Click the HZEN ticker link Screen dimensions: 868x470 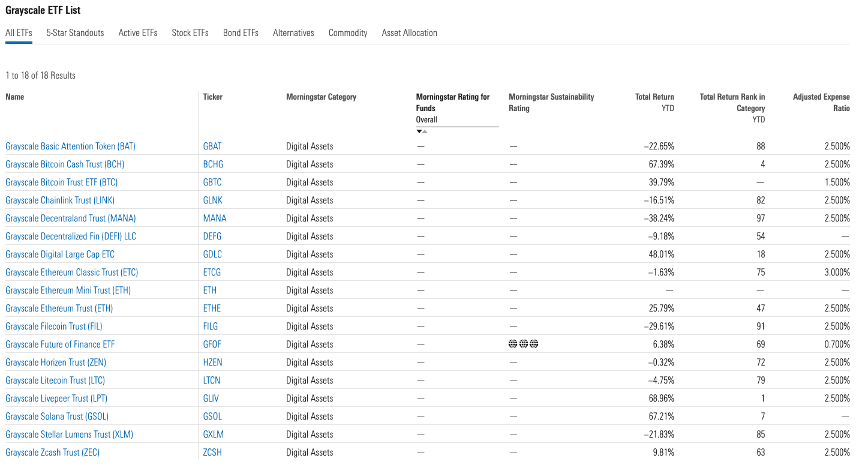pyautogui.click(x=214, y=363)
